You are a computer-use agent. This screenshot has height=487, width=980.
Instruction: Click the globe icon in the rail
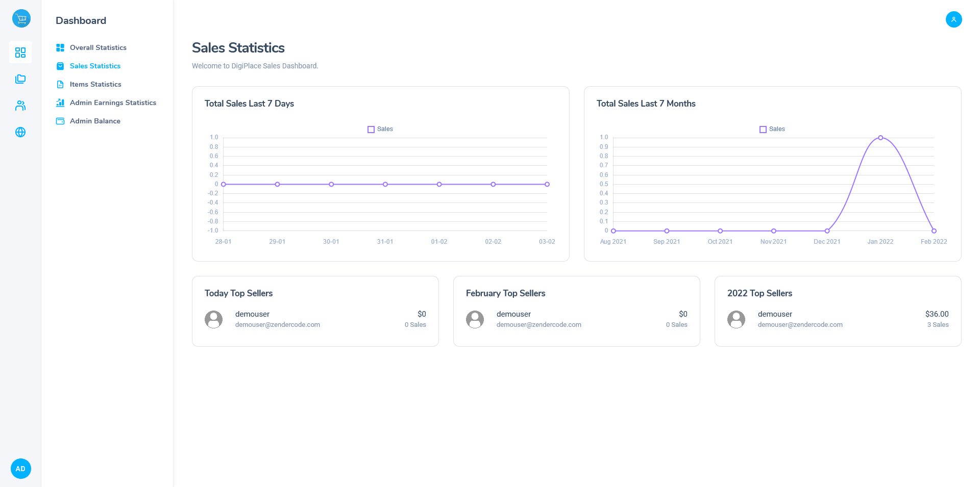20,132
